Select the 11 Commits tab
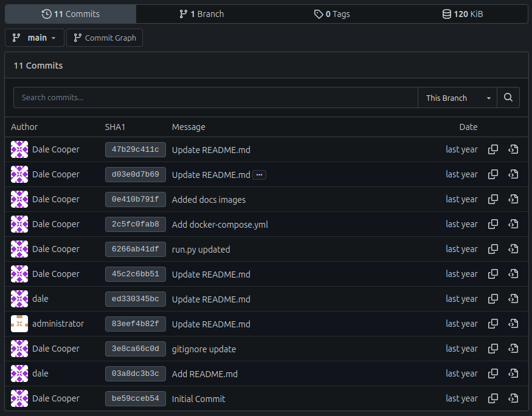The width and height of the screenshot is (532, 416). pos(71,14)
